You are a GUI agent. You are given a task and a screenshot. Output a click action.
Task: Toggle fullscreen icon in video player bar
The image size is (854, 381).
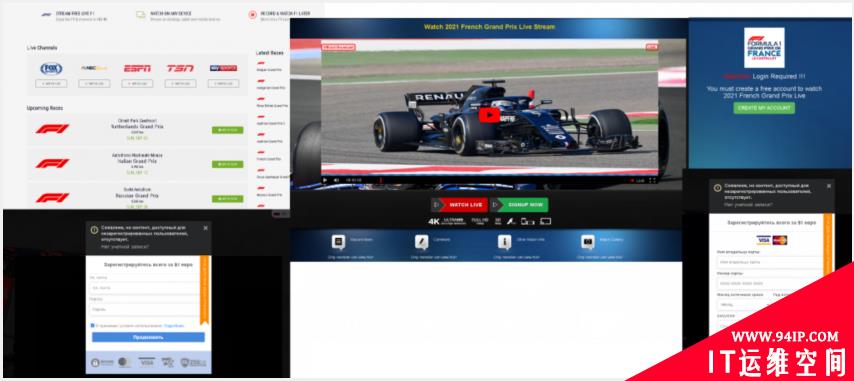pyautogui.click(x=652, y=180)
